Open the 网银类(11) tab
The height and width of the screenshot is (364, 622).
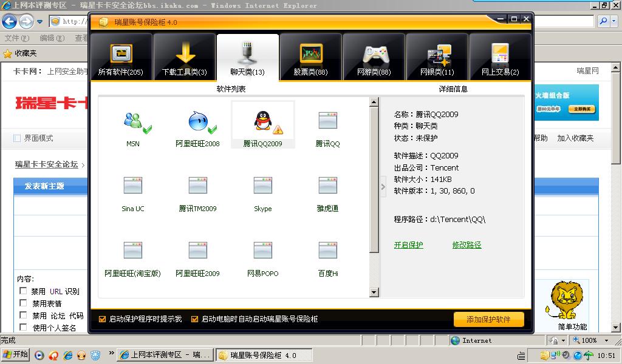point(437,57)
